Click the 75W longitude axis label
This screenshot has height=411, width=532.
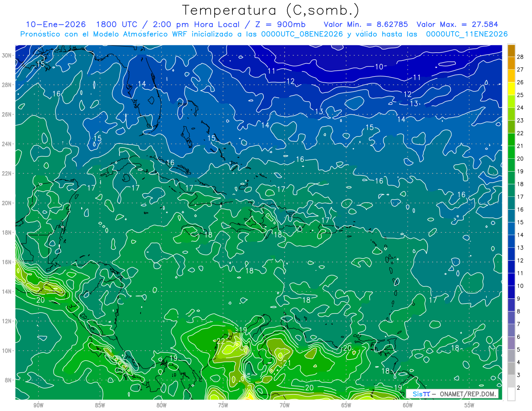click(x=223, y=405)
